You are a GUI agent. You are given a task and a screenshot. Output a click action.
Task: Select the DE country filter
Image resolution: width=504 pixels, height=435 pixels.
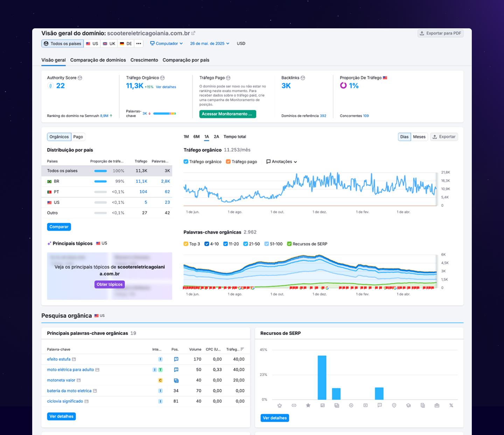pyautogui.click(x=126, y=44)
